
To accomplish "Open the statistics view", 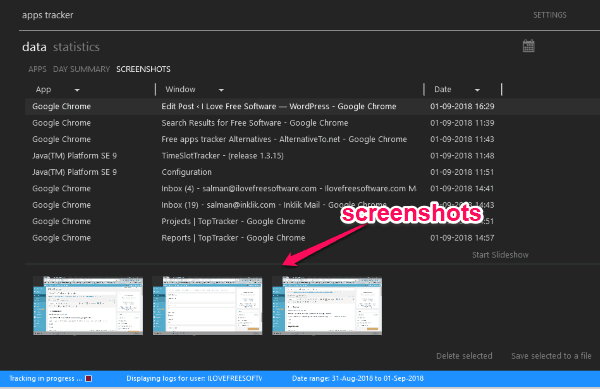I will click(x=76, y=47).
